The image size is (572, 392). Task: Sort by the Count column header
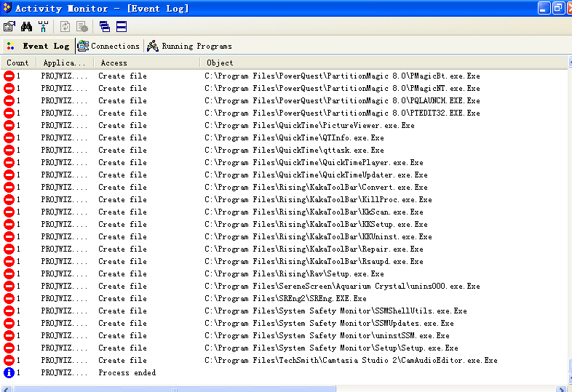(18, 63)
